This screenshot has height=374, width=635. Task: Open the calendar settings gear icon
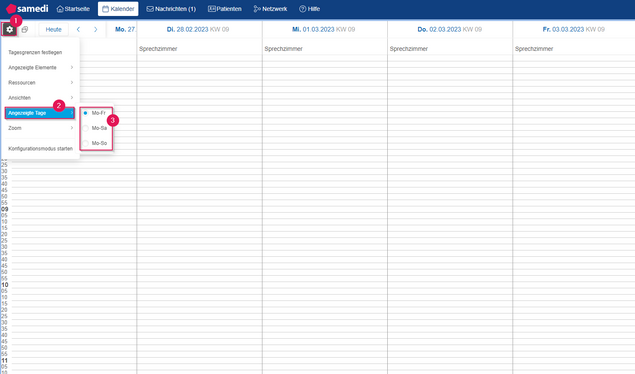(9, 30)
